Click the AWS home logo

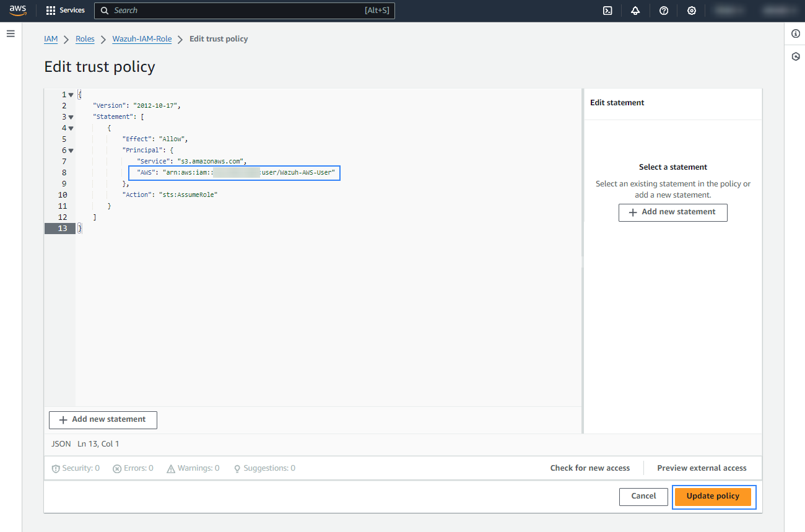coord(17,10)
